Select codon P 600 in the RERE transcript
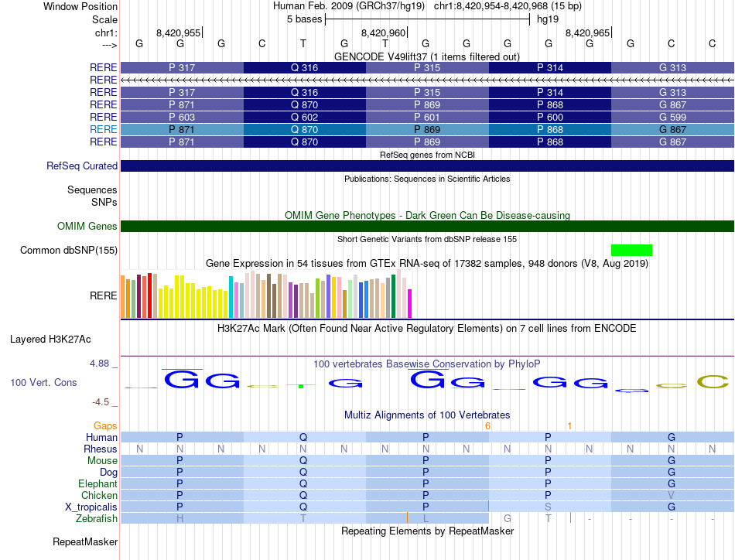 pos(550,117)
